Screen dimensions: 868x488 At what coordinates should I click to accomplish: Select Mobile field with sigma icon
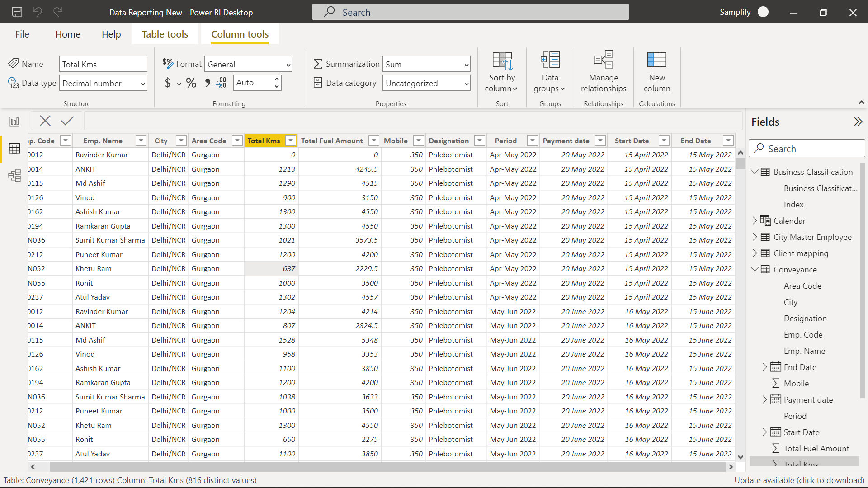(796, 384)
